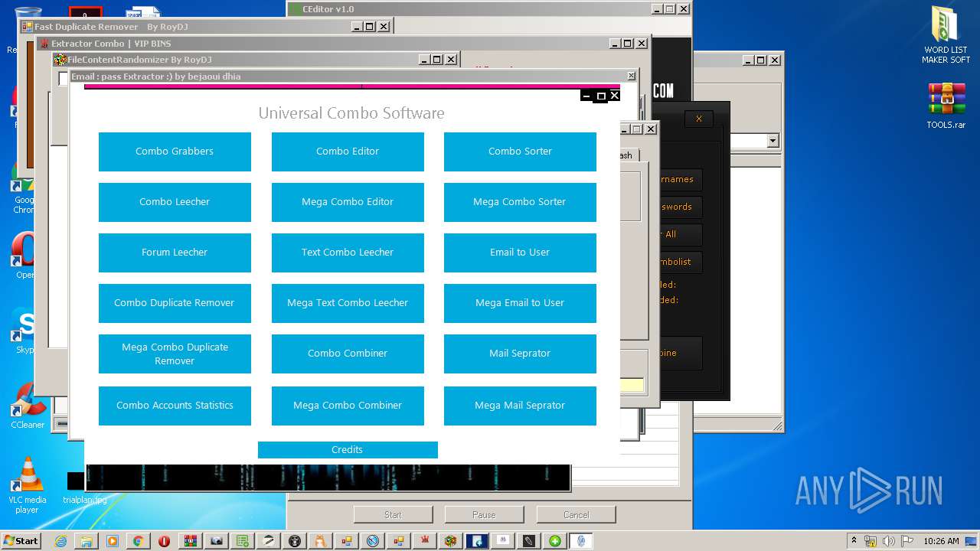Open the Mail Seprator tool
The width and height of the screenshot is (980, 551).
[x=520, y=354]
